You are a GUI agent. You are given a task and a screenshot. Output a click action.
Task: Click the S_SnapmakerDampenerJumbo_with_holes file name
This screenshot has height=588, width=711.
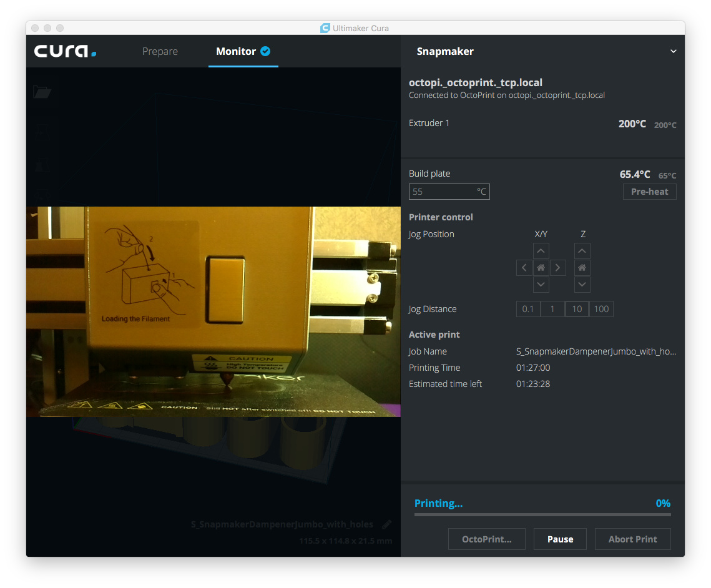tap(282, 524)
